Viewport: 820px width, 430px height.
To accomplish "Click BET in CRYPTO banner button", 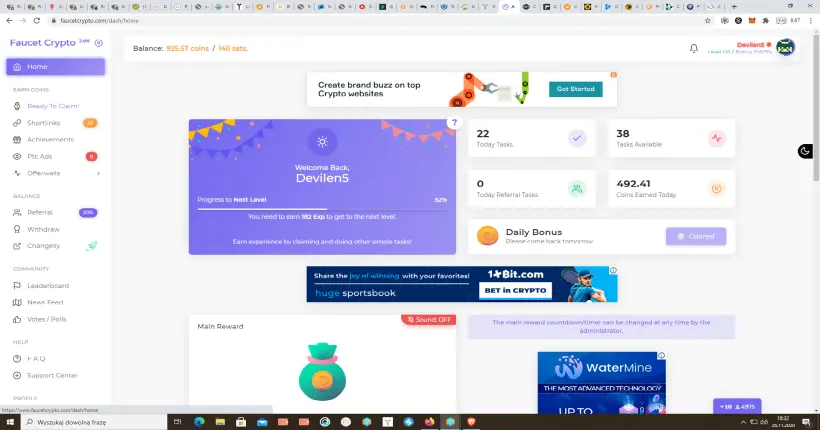I will [x=515, y=290].
